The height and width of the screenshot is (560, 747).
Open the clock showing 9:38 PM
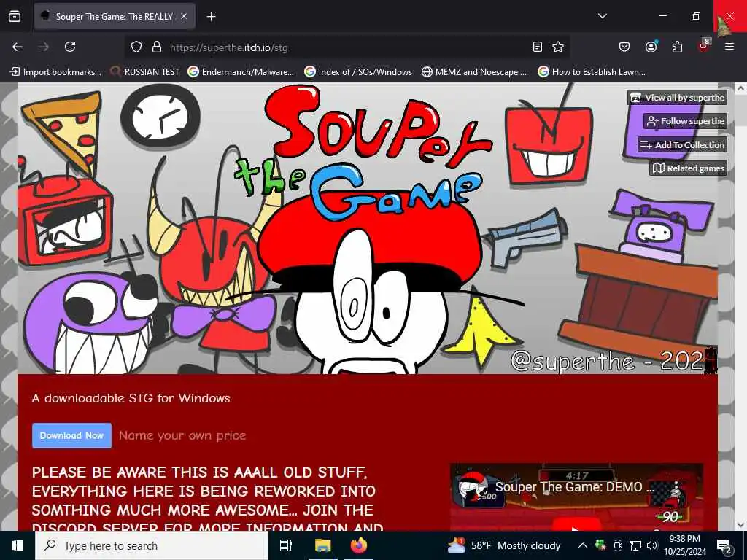[684, 545]
